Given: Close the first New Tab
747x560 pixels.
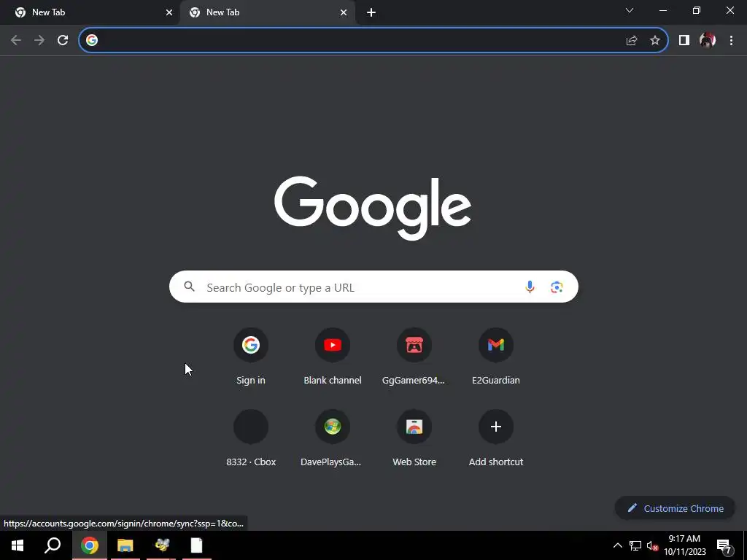Looking at the screenshot, I should [169, 13].
